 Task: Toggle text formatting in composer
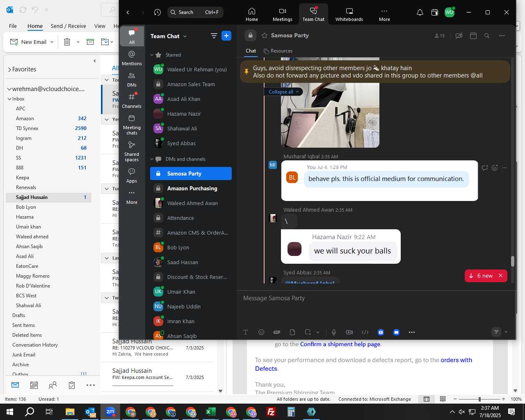[x=246, y=332]
